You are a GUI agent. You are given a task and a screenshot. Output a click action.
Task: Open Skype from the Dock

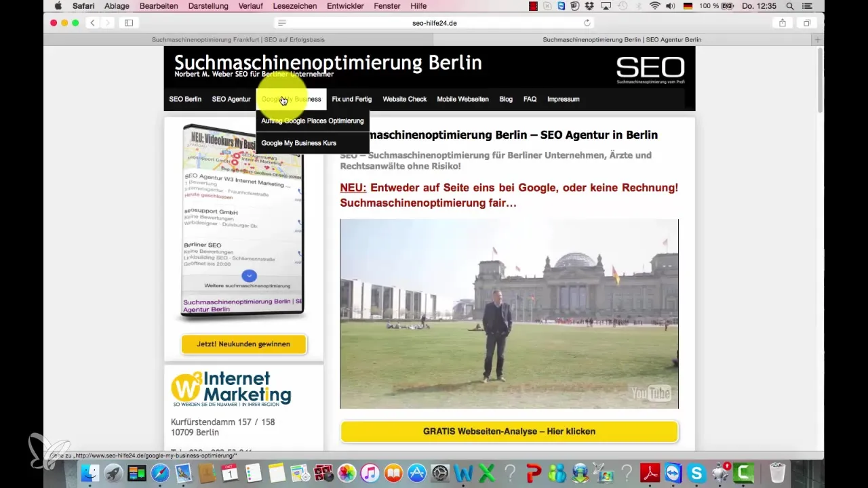pos(697,472)
